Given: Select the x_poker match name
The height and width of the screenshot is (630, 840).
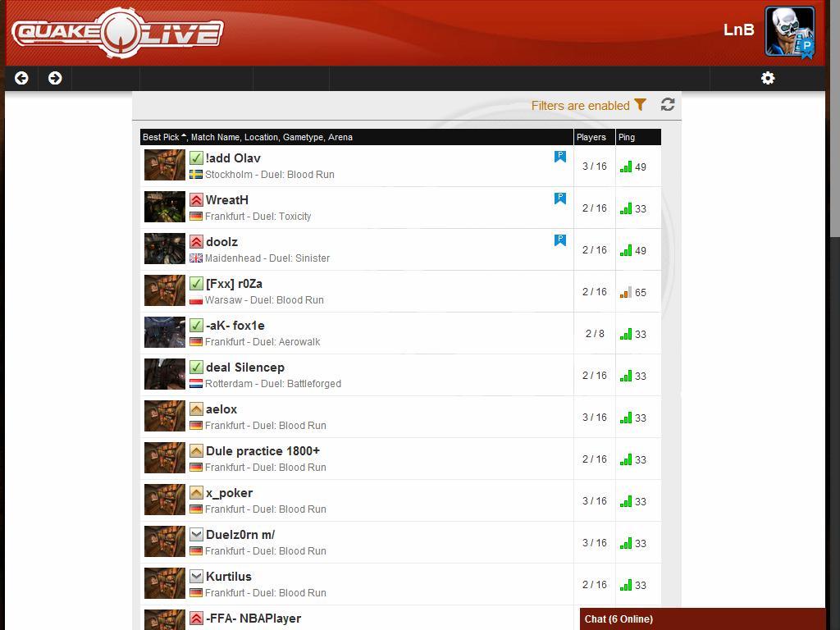Looking at the screenshot, I should point(230,493).
